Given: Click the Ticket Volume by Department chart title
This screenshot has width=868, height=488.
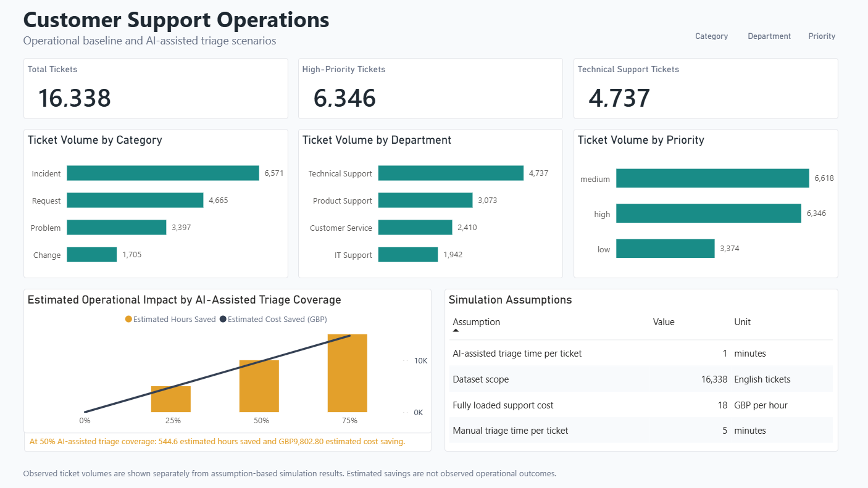Looking at the screenshot, I should pyautogui.click(x=377, y=140).
